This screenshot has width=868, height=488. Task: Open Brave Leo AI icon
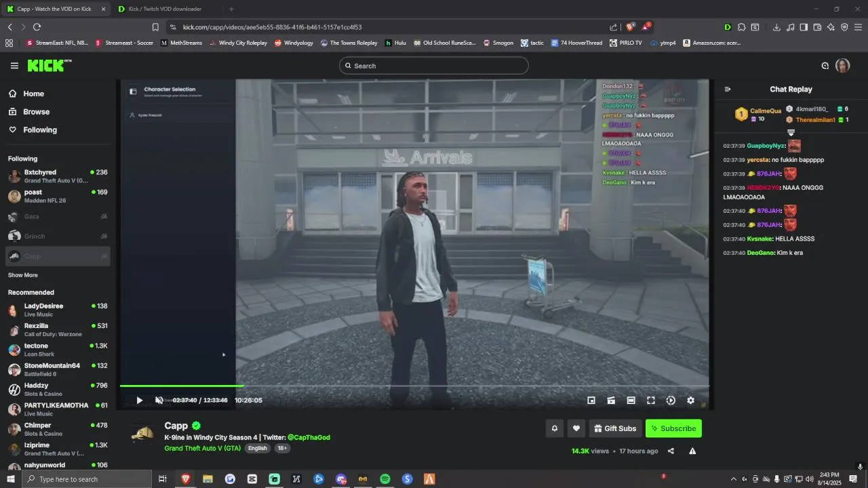(x=831, y=27)
